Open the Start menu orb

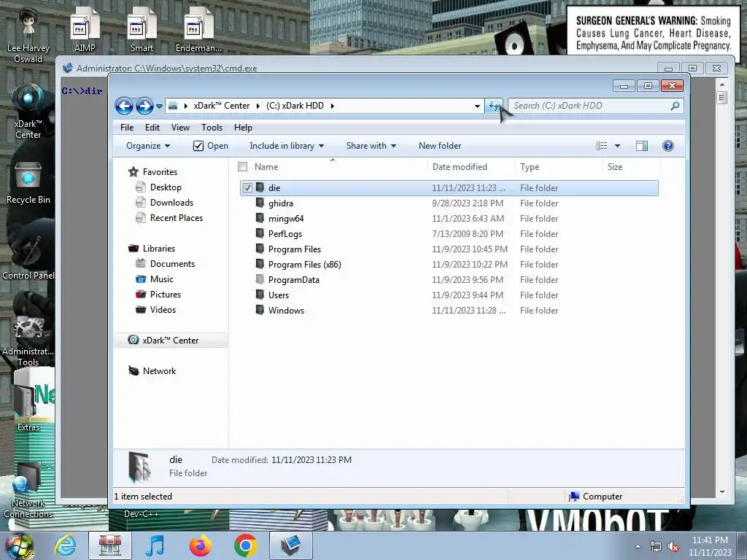point(20,546)
